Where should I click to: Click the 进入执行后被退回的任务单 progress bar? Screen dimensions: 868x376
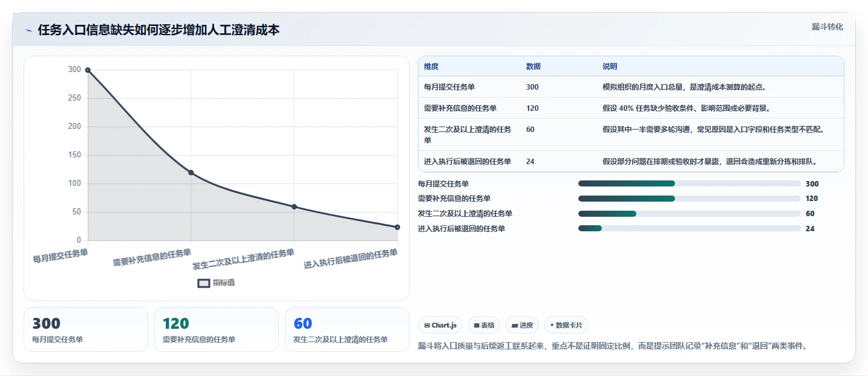[x=690, y=228]
